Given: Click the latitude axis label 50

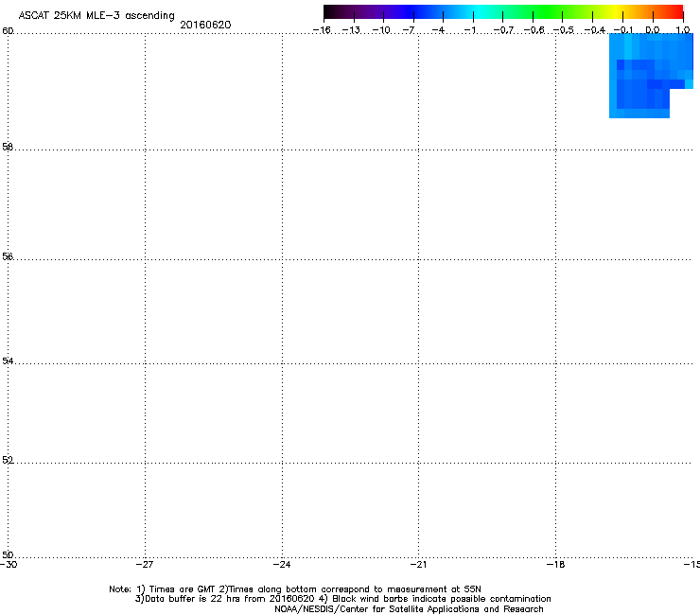Looking at the screenshot, I should (8, 554).
